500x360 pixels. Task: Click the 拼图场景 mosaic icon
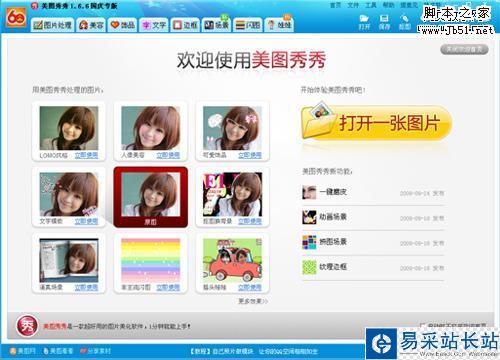(x=309, y=242)
